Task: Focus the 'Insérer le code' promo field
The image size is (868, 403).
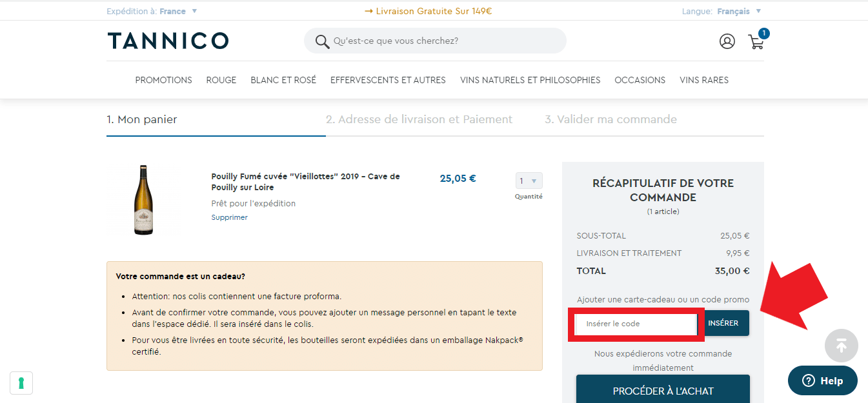Action: pyautogui.click(x=636, y=324)
